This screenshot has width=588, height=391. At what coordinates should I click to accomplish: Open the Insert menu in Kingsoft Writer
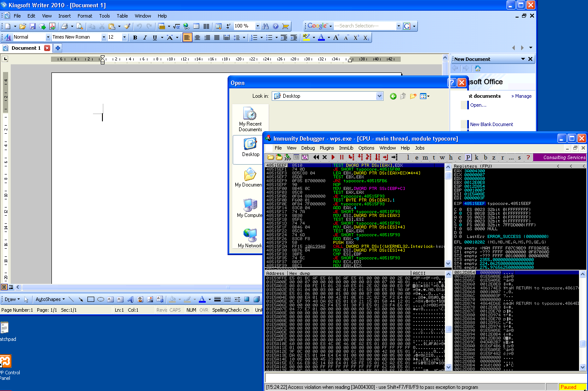click(64, 16)
